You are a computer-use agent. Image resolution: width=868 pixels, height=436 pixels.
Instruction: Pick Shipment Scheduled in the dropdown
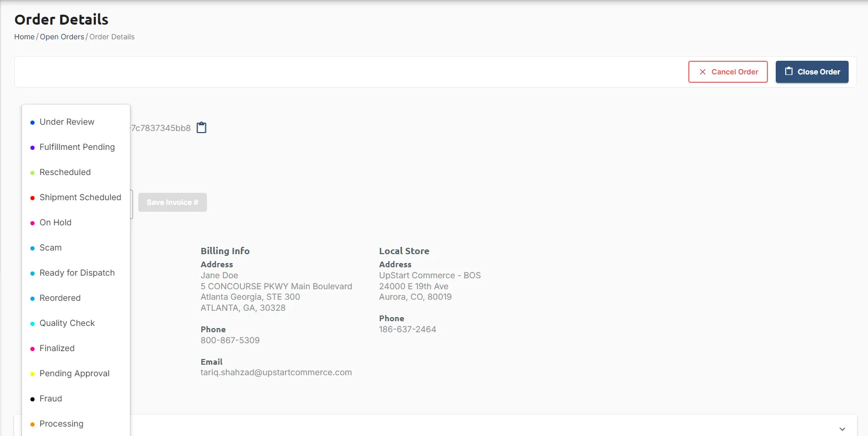click(76, 198)
